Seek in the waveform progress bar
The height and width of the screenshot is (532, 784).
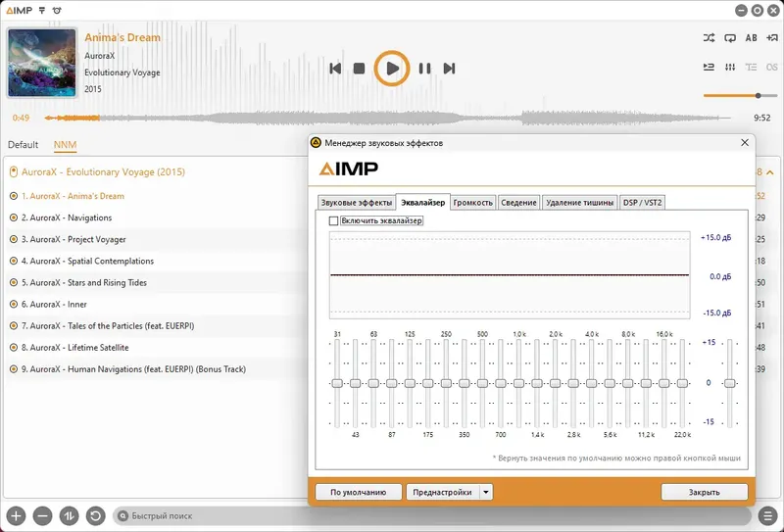click(387, 118)
